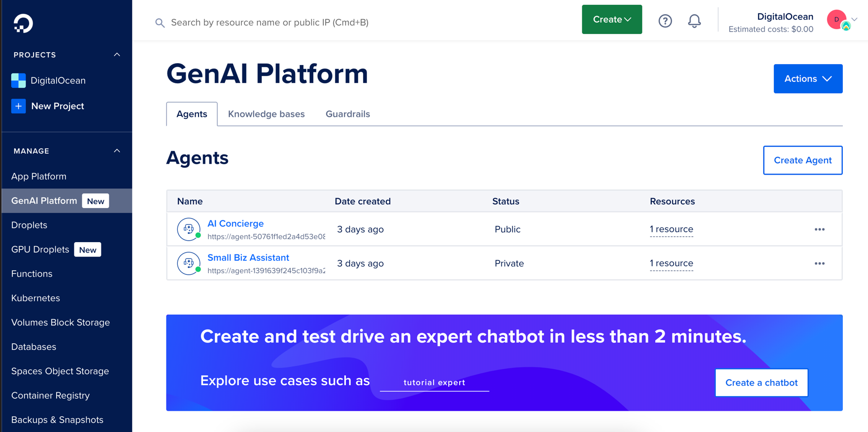Click the Small Biz Assistant agent icon
The width and height of the screenshot is (868, 432).
189,263
